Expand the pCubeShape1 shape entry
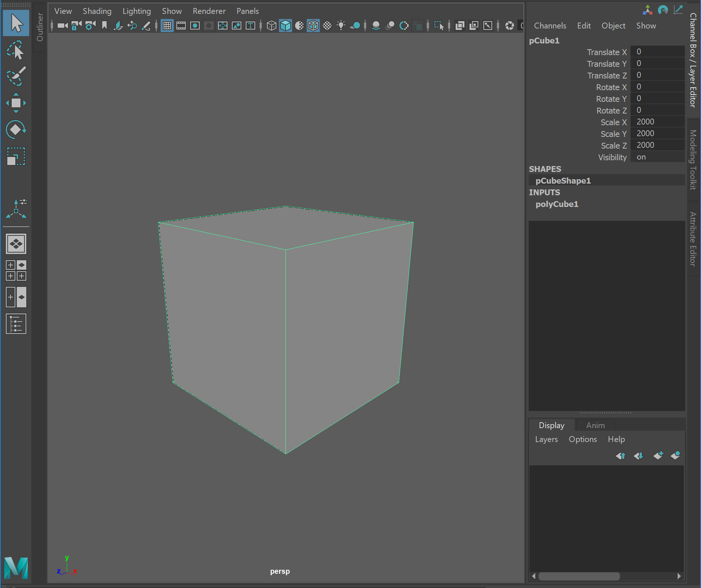The height and width of the screenshot is (588, 701). 563,181
